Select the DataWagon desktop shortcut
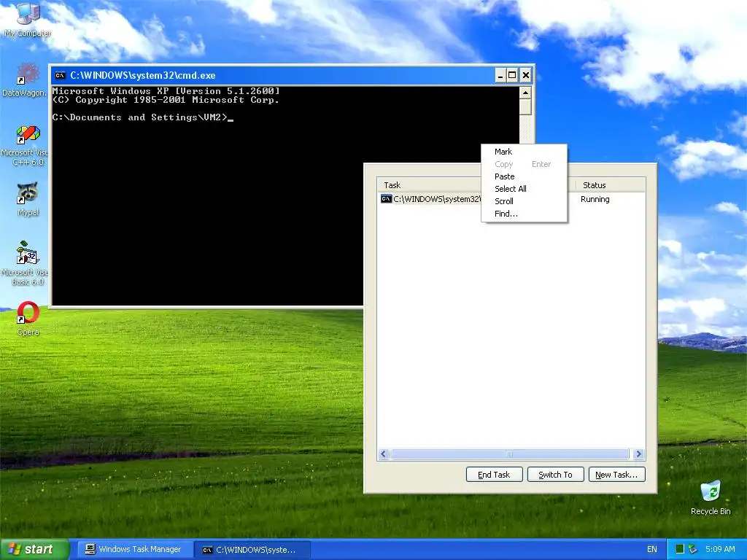747x560 pixels. click(25, 79)
